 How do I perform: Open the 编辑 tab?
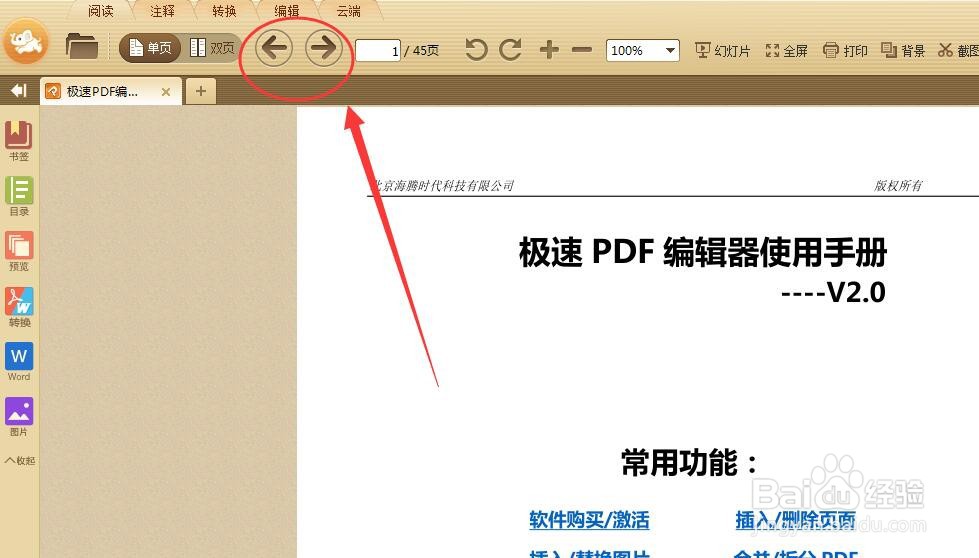coord(287,11)
